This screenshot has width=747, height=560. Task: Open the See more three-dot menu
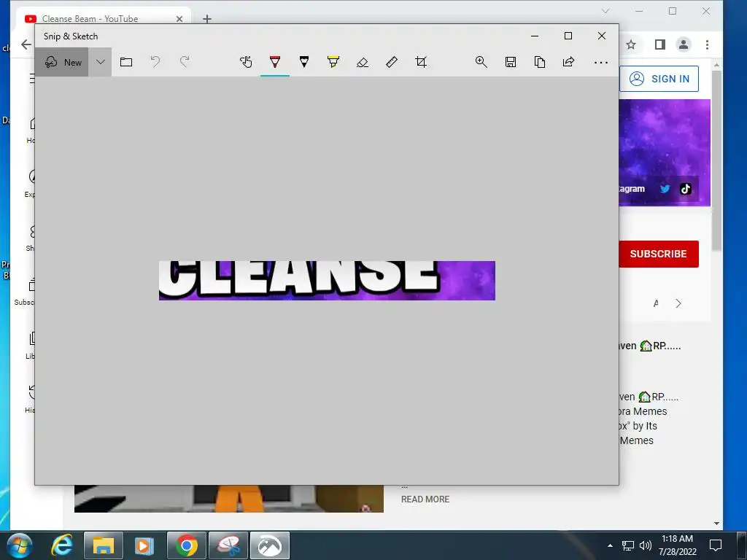pos(601,63)
